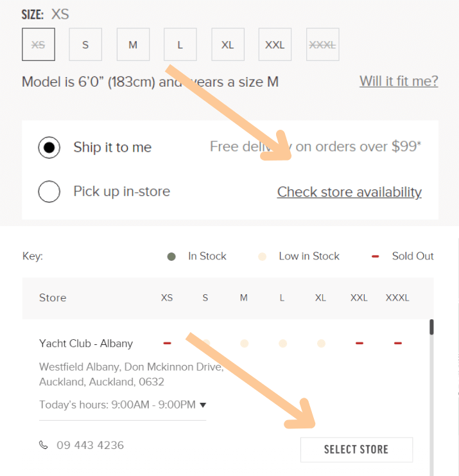Pick size L option
The image size is (459, 476).
180,44
